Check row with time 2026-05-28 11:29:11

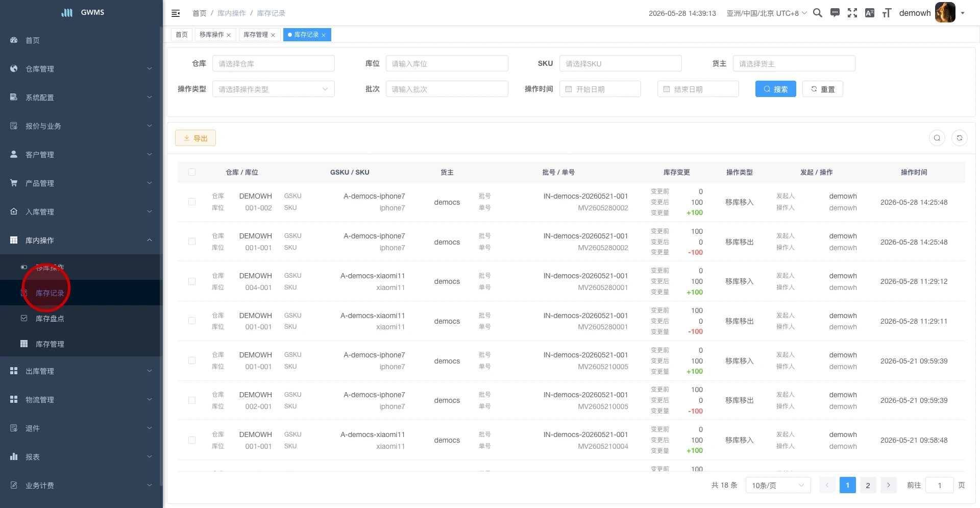click(x=192, y=321)
